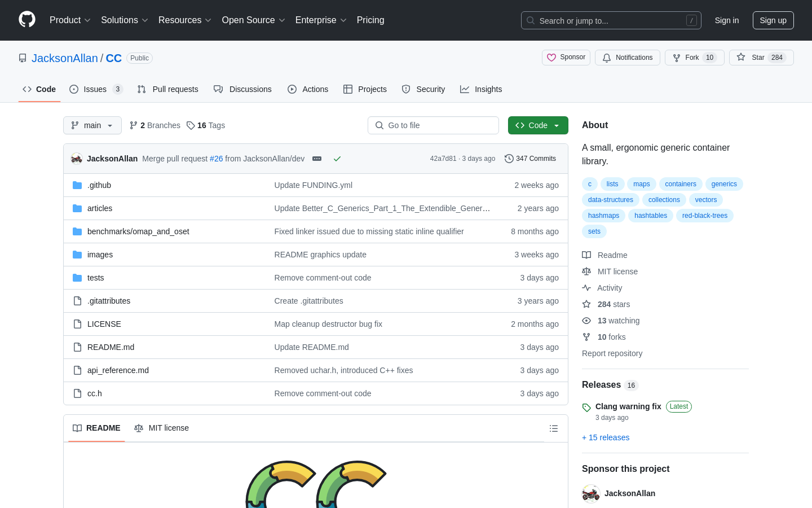
Task: Open the hashmaps topic tag
Action: [x=603, y=216]
